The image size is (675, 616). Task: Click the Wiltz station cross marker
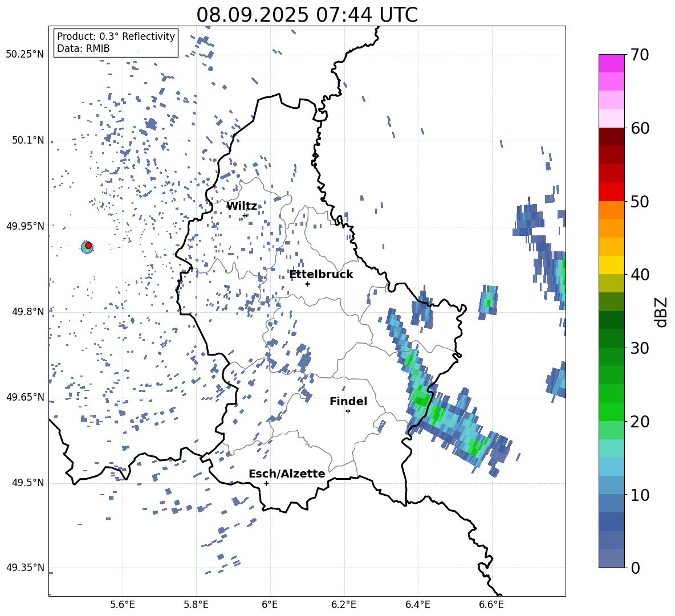[245, 215]
